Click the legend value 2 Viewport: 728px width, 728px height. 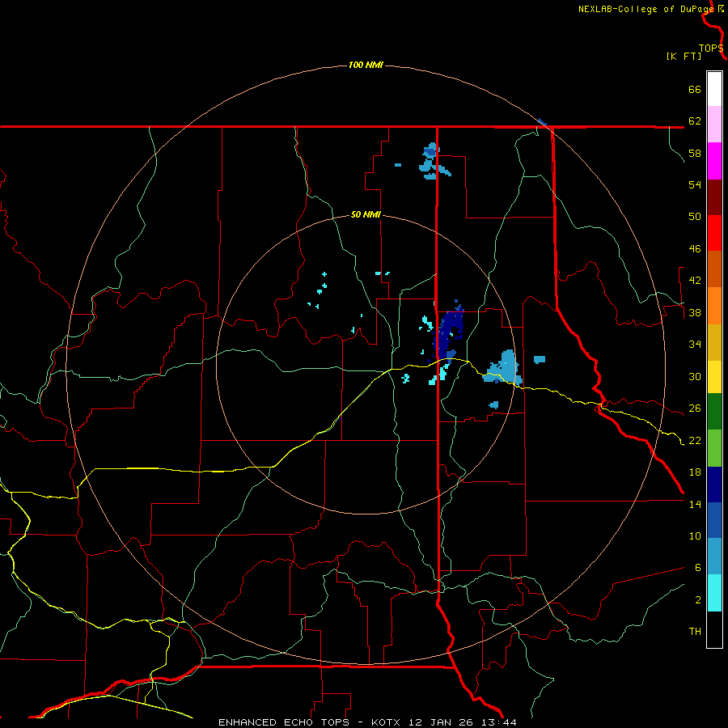(x=697, y=600)
